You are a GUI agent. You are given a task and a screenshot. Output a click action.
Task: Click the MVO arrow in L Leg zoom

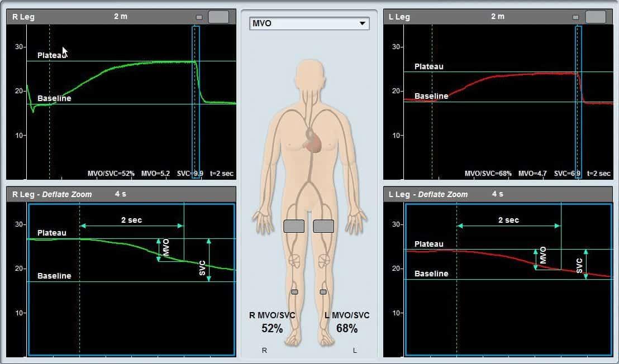[x=535, y=259]
